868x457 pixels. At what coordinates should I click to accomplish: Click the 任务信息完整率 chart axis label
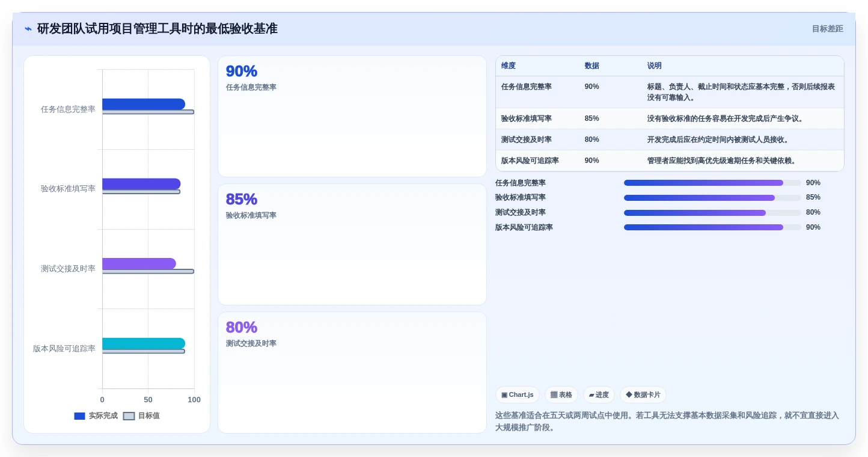(x=68, y=109)
